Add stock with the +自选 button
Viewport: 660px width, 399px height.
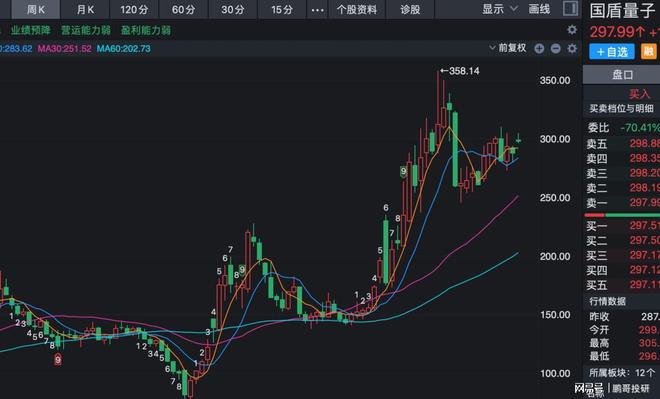click(x=612, y=52)
